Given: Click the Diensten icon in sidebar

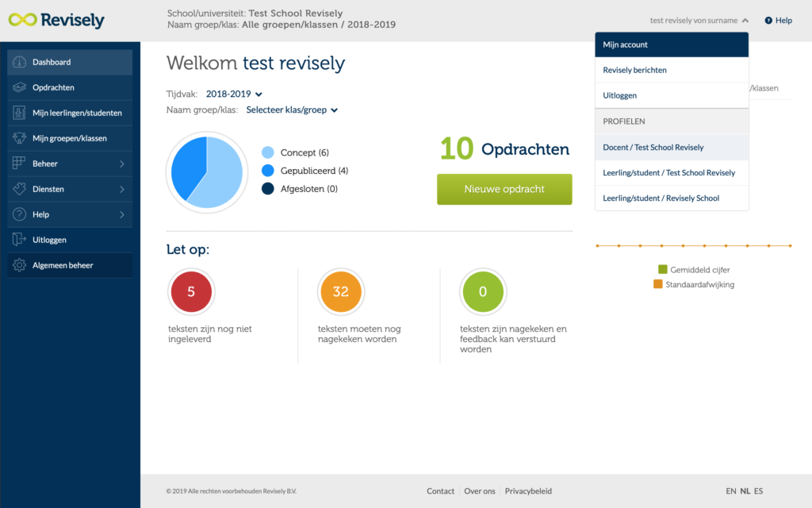Looking at the screenshot, I should (19, 189).
